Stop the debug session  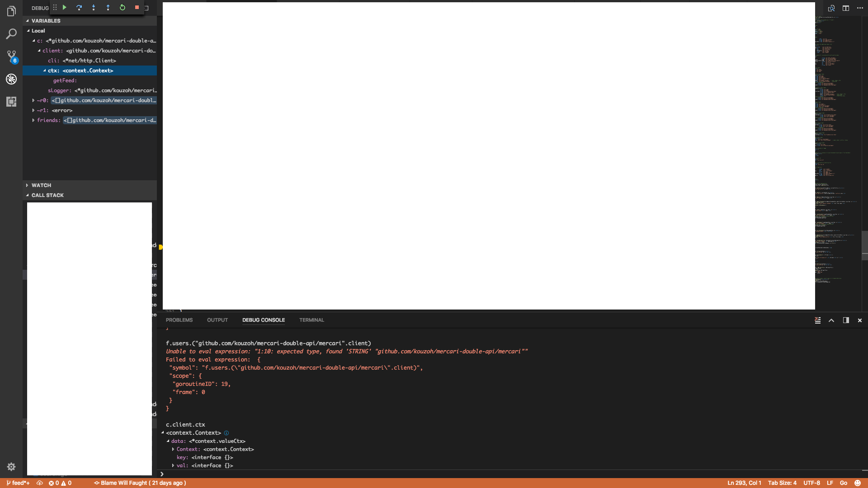click(x=137, y=7)
